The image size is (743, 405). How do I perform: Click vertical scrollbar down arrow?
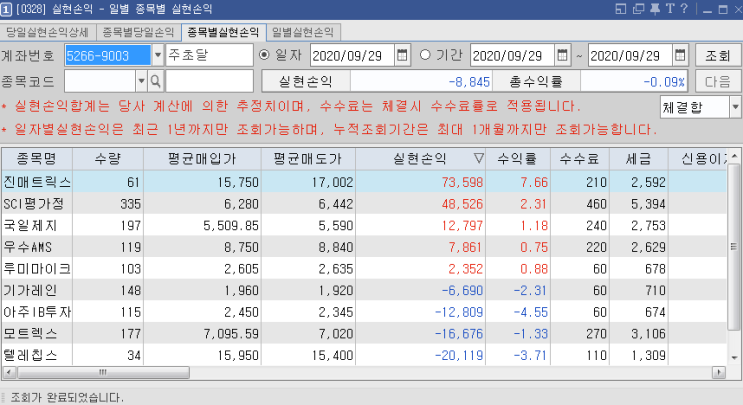pyautogui.click(x=734, y=358)
